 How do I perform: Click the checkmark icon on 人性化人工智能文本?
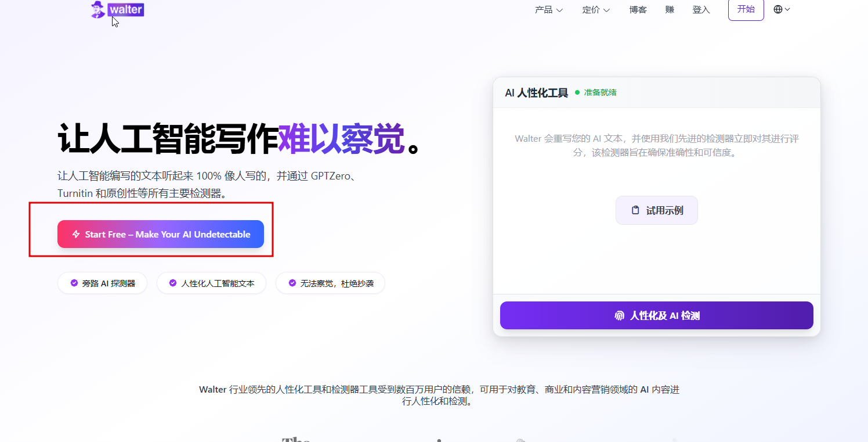click(173, 283)
